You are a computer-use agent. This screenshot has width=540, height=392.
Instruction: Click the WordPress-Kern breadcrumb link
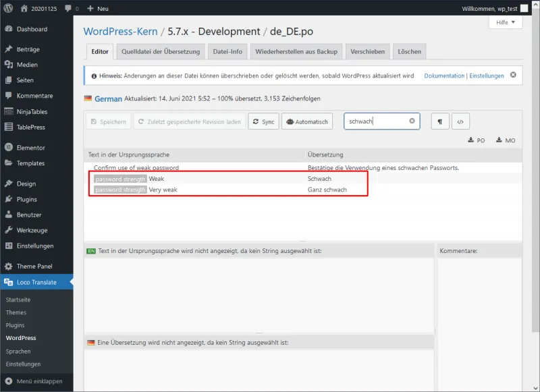tap(121, 31)
